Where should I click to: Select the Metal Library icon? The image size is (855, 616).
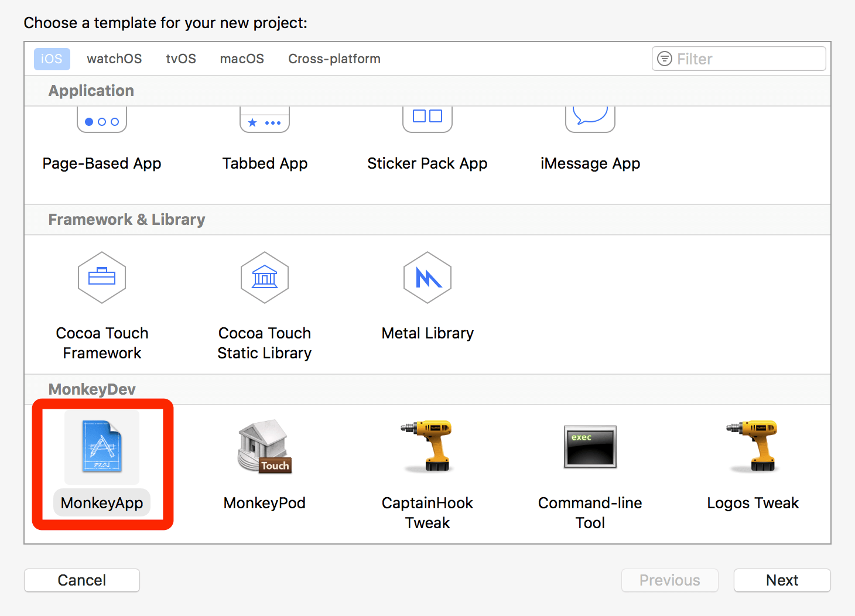pos(427,278)
